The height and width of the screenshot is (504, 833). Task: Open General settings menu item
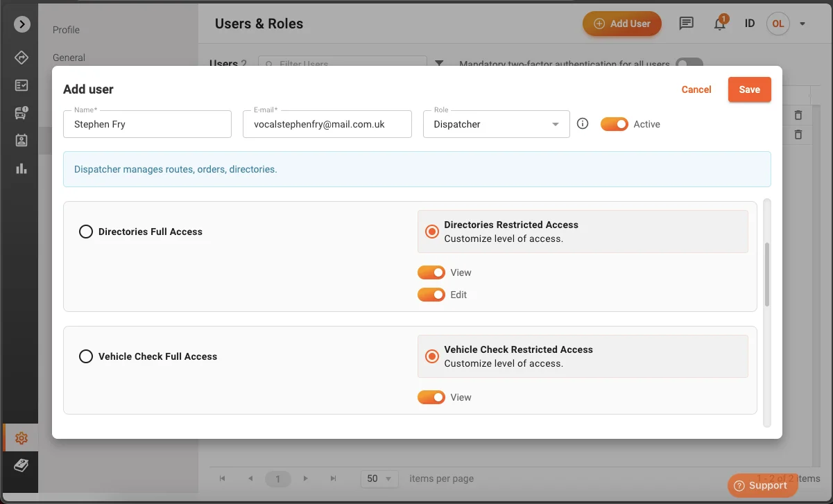coord(69,58)
